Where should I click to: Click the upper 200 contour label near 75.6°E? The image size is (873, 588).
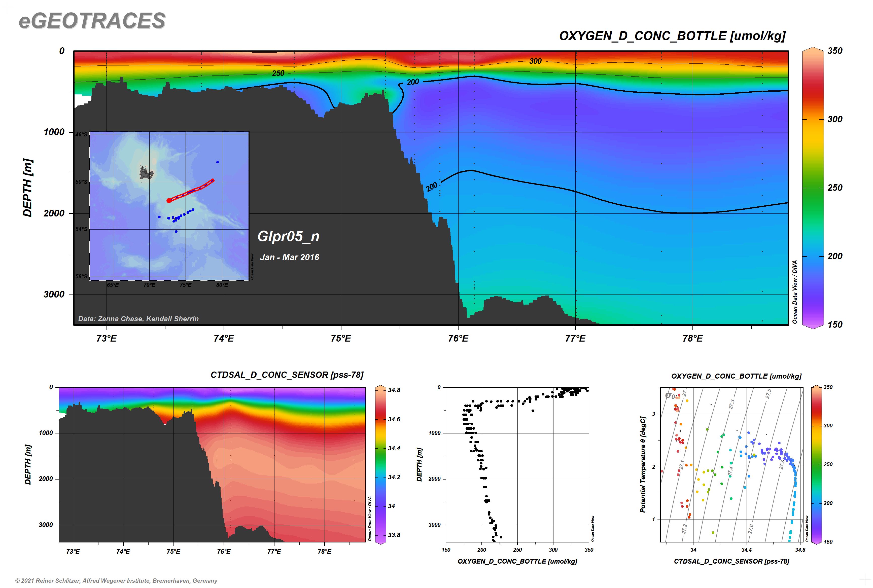click(413, 82)
